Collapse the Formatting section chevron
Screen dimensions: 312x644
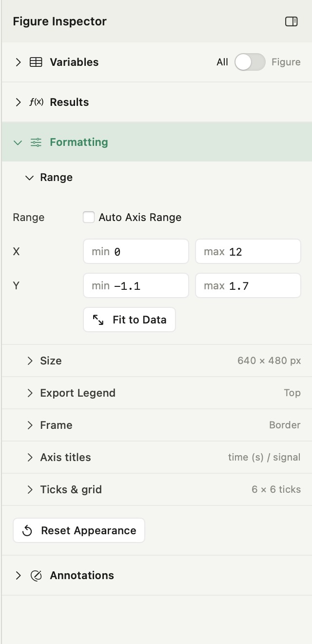[18, 142]
